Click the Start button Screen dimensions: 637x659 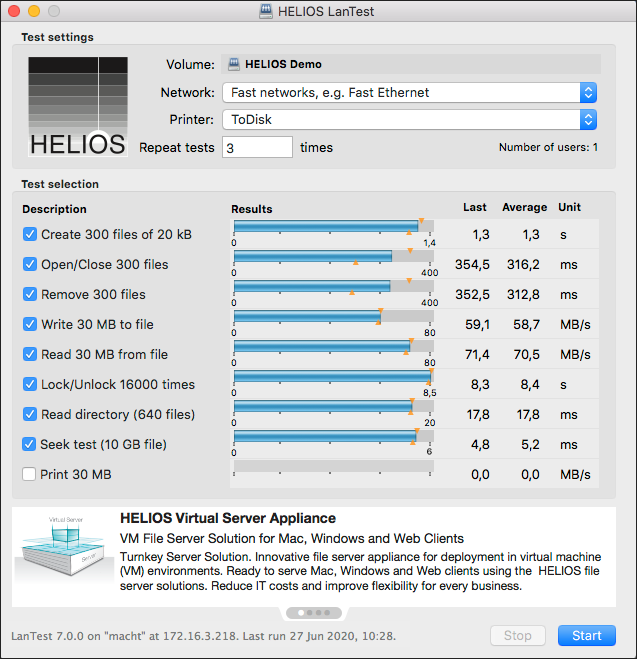(587, 635)
